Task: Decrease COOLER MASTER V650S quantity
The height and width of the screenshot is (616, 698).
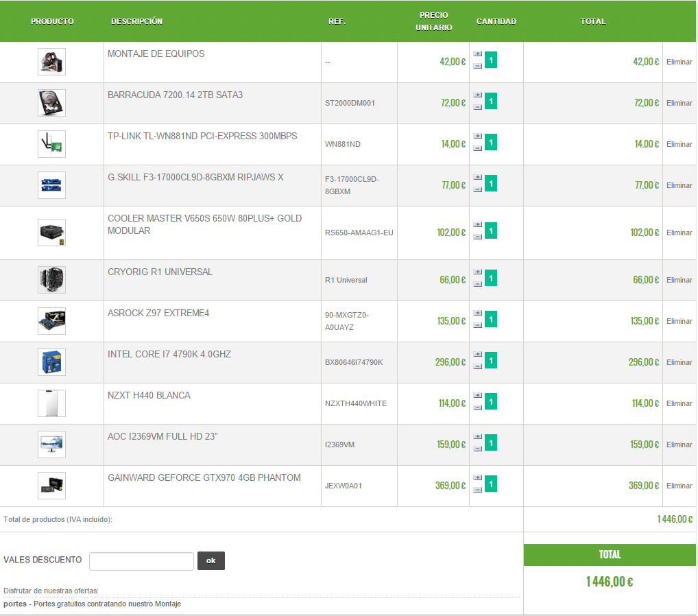Action: coord(477,237)
